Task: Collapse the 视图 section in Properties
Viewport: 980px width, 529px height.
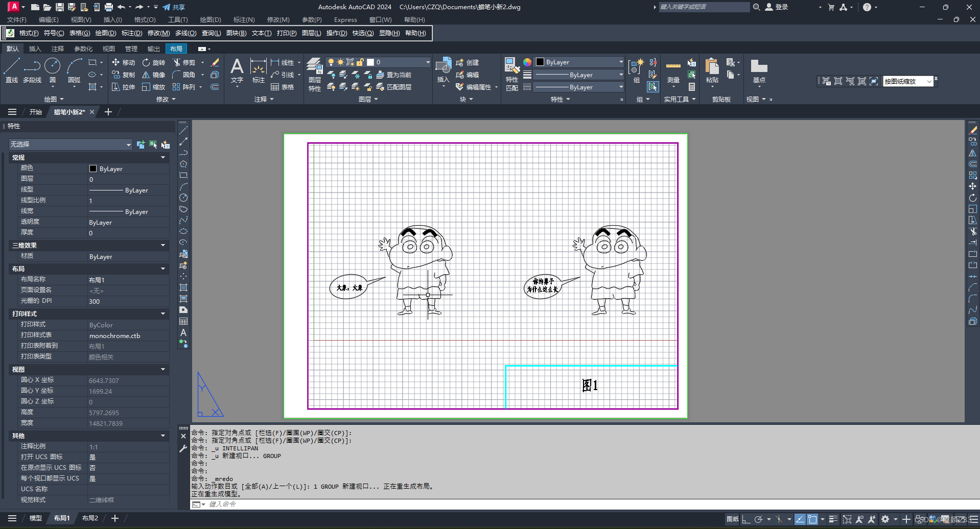Action: (163, 370)
